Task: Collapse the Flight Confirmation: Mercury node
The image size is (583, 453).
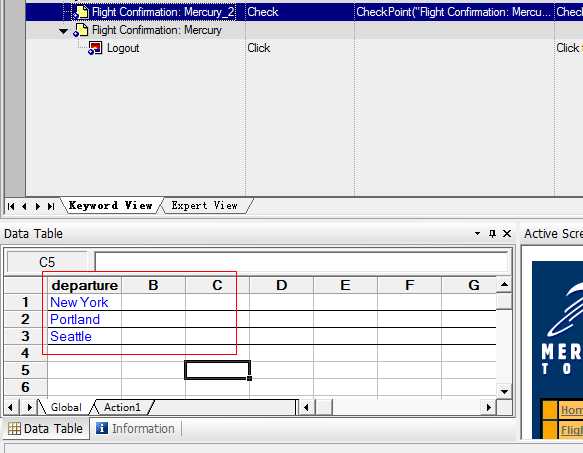Action: [x=64, y=31]
